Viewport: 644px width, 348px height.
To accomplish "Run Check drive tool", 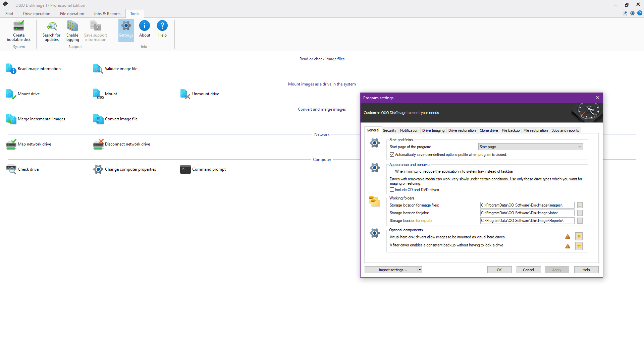I will point(22,169).
